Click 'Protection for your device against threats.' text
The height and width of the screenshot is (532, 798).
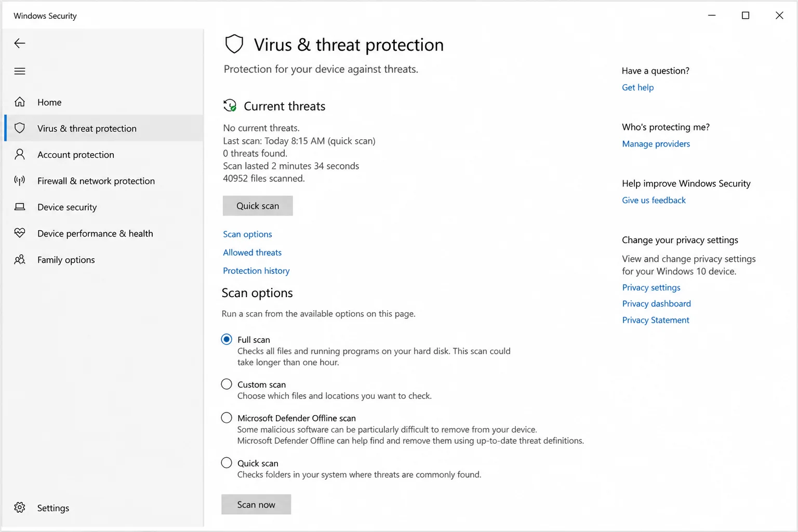[x=321, y=69]
